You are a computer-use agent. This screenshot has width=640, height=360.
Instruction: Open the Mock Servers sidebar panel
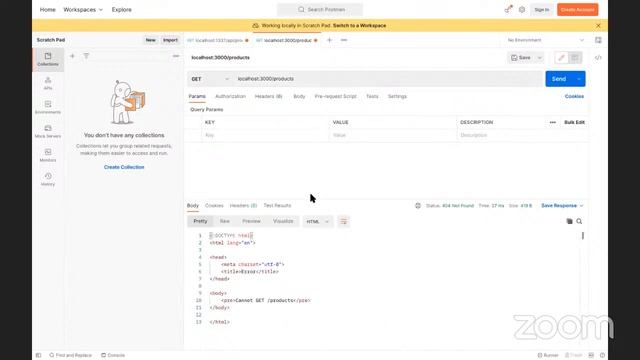pos(48,131)
